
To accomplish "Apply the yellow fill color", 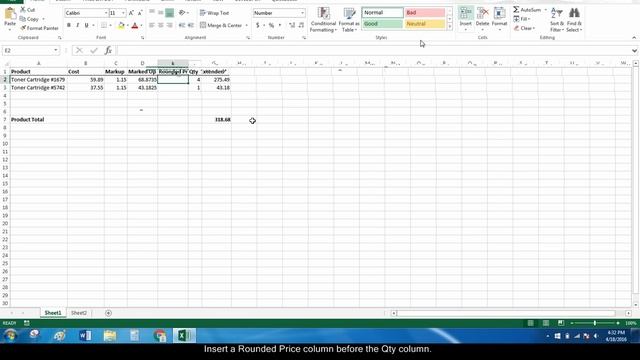I will 121,25.
